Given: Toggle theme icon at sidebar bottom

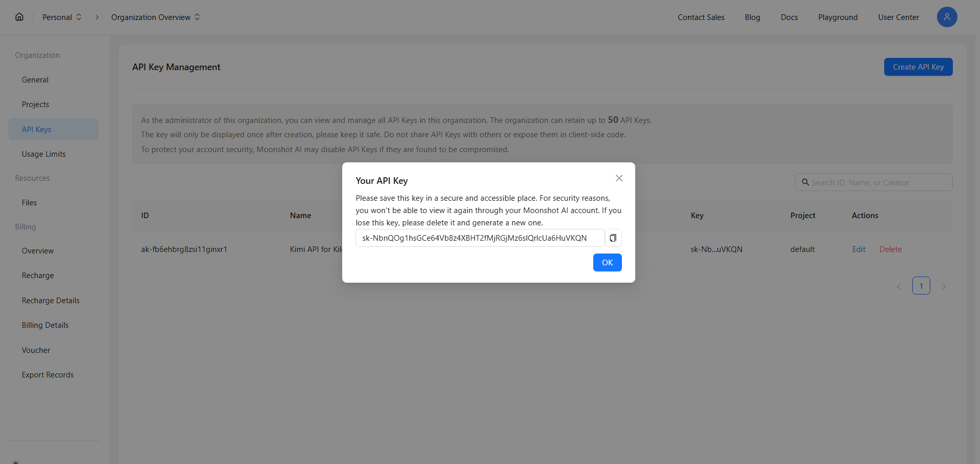Looking at the screenshot, I should 16,462.
